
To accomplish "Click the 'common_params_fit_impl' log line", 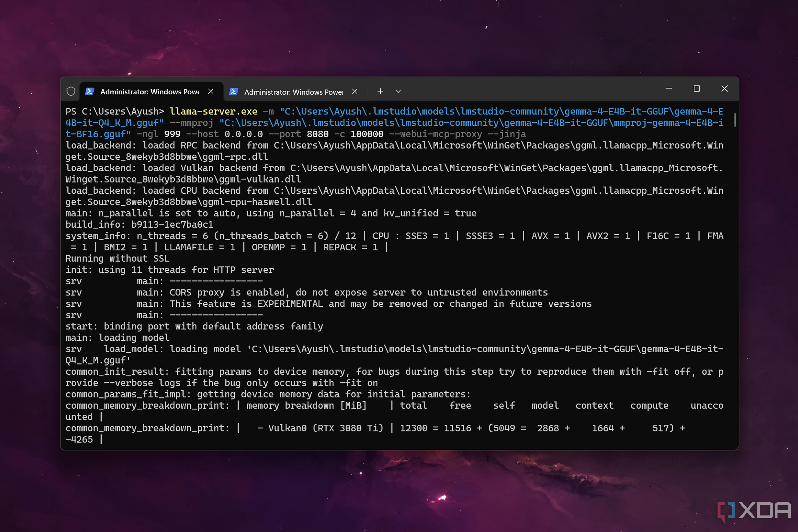I will tap(268, 394).
